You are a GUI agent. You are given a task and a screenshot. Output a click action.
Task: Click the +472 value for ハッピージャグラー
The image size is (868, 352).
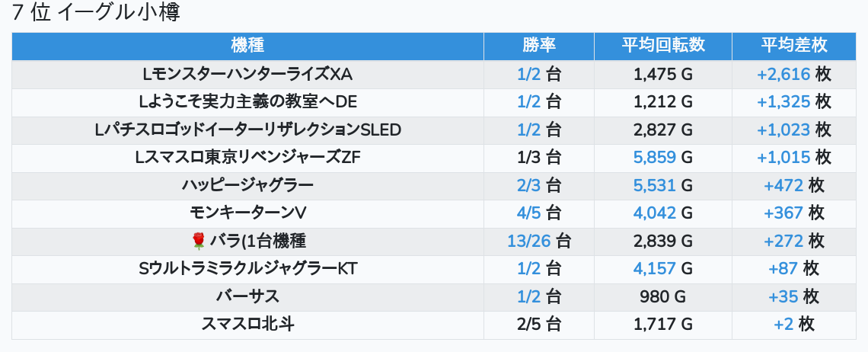(783, 185)
